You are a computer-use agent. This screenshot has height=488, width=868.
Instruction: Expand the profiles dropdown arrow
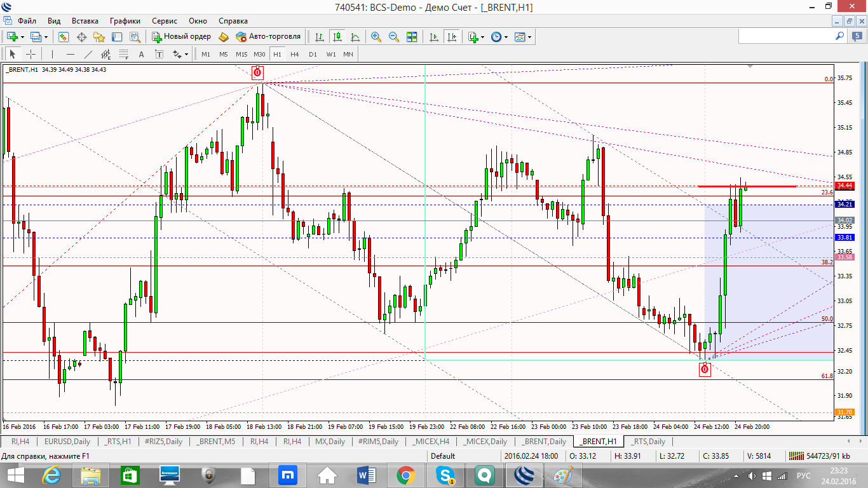(x=46, y=37)
